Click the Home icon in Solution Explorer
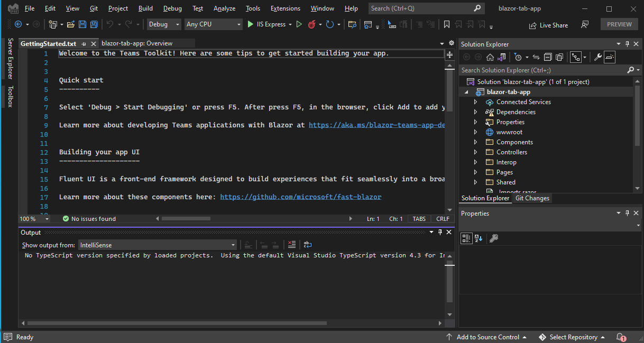 [490, 57]
